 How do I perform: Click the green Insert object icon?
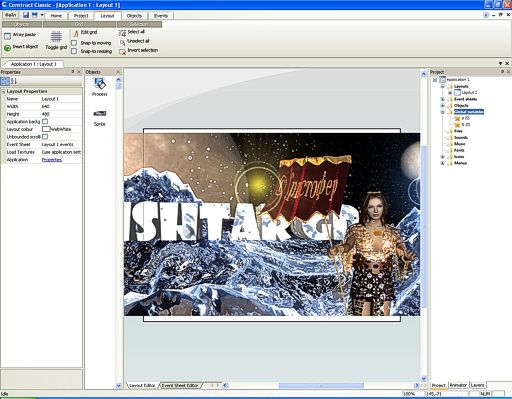7,48
